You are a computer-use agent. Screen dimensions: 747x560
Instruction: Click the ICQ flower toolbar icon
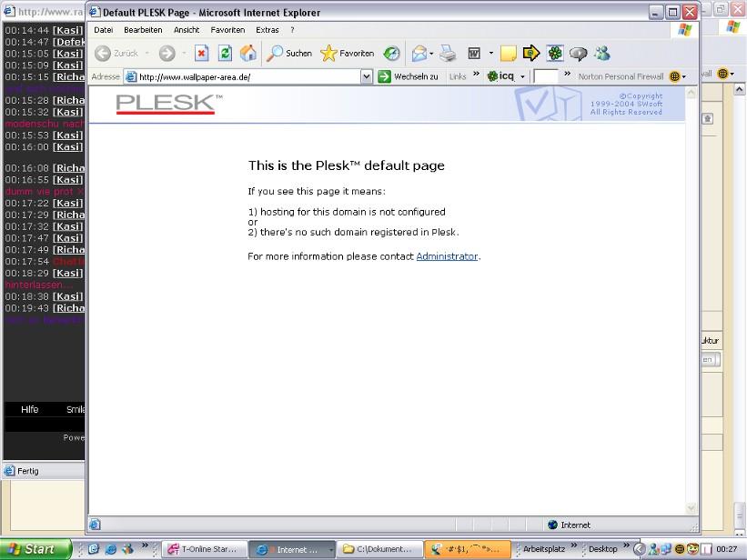(x=555, y=54)
